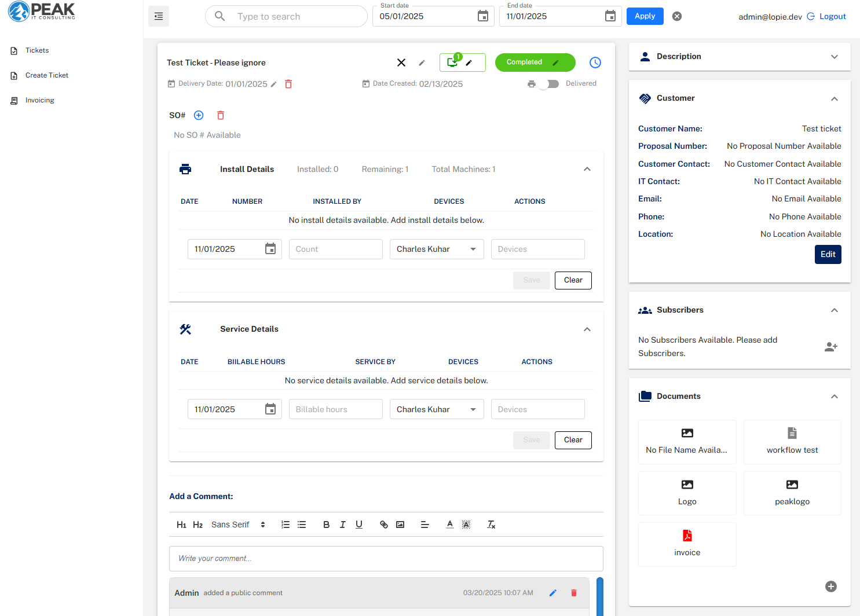
Task: Collapse the Install Details section
Action: pyautogui.click(x=587, y=168)
